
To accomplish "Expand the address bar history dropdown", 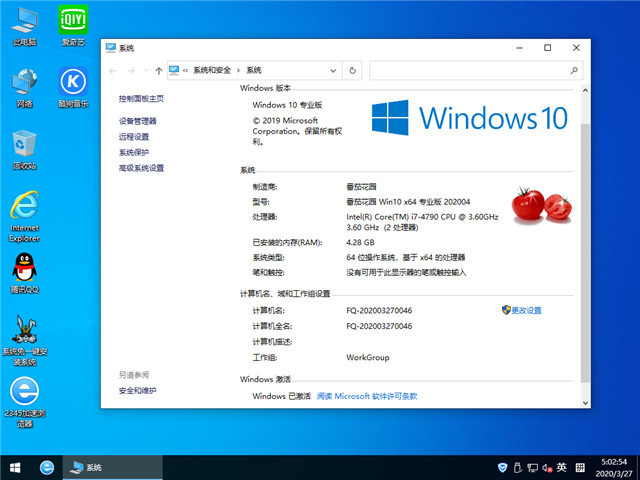I will coord(333,70).
